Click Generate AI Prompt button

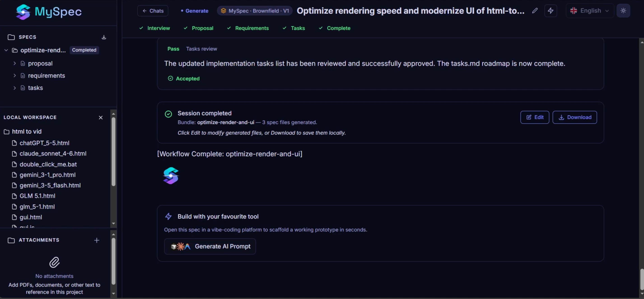[210, 246]
